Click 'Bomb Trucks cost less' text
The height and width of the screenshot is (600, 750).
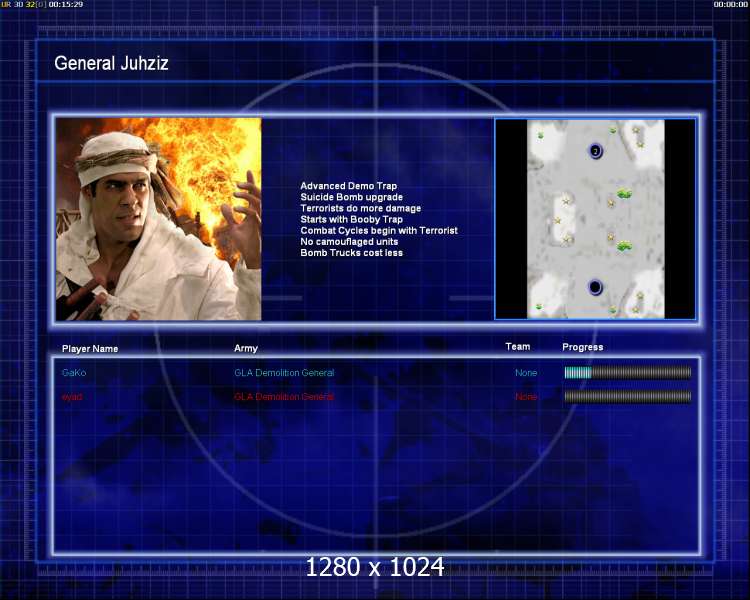coord(352,253)
